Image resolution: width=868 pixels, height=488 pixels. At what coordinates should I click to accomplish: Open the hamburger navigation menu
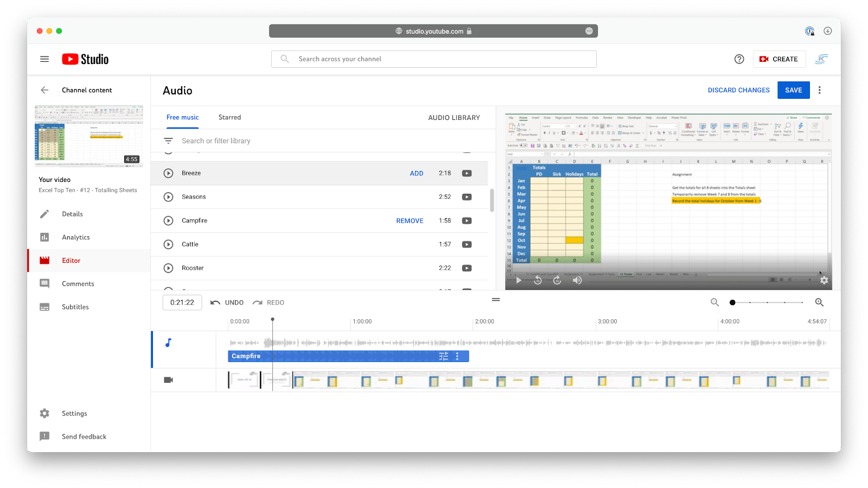coord(44,59)
